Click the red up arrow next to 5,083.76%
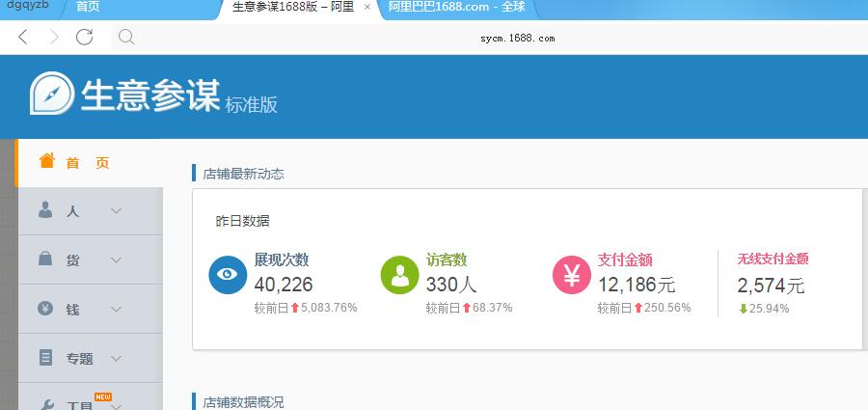The height and width of the screenshot is (410, 868). [x=294, y=308]
